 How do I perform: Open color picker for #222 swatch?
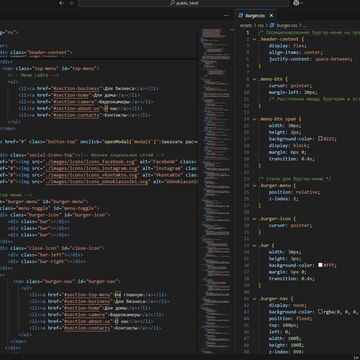pyautogui.click(x=320, y=139)
